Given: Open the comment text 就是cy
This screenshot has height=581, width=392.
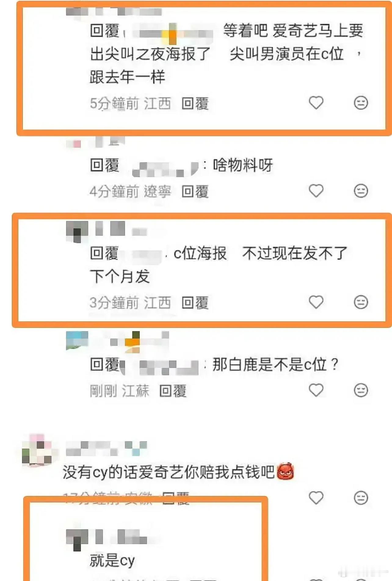Looking at the screenshot, I should 112,561.
